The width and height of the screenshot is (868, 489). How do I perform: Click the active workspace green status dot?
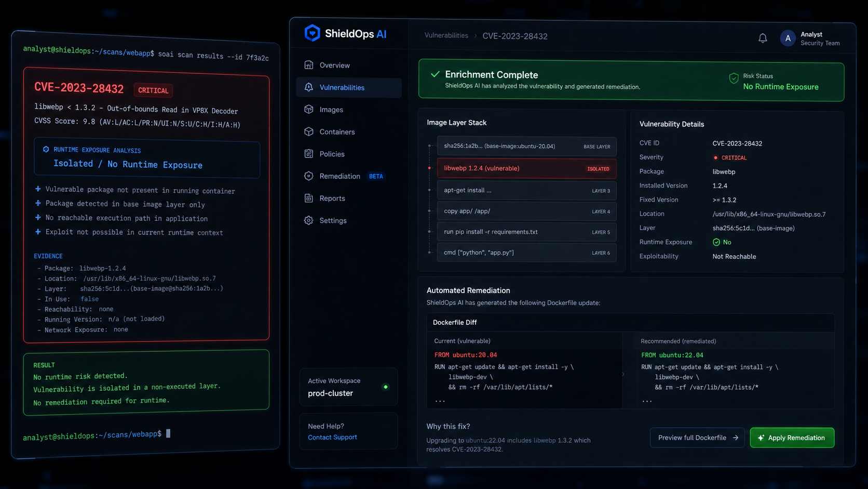click(385, 387)
